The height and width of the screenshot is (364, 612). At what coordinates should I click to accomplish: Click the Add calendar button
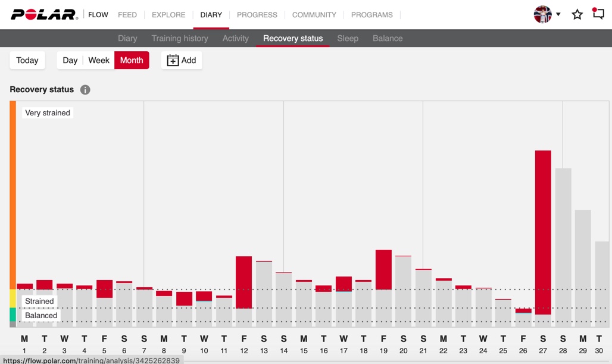tap(182, 60)
